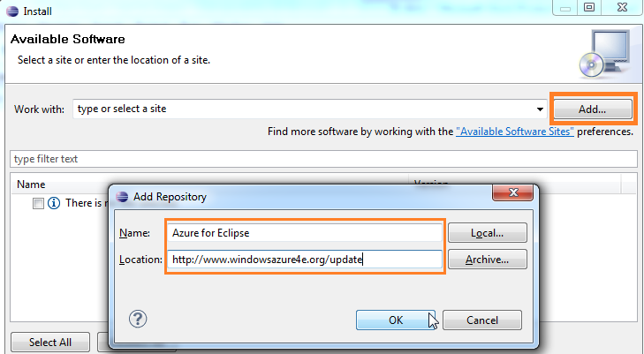The width and height of the screenshot is (644, 354).
Task: Open the Work with site dropdown arrow
Action: tap(540, 109)
